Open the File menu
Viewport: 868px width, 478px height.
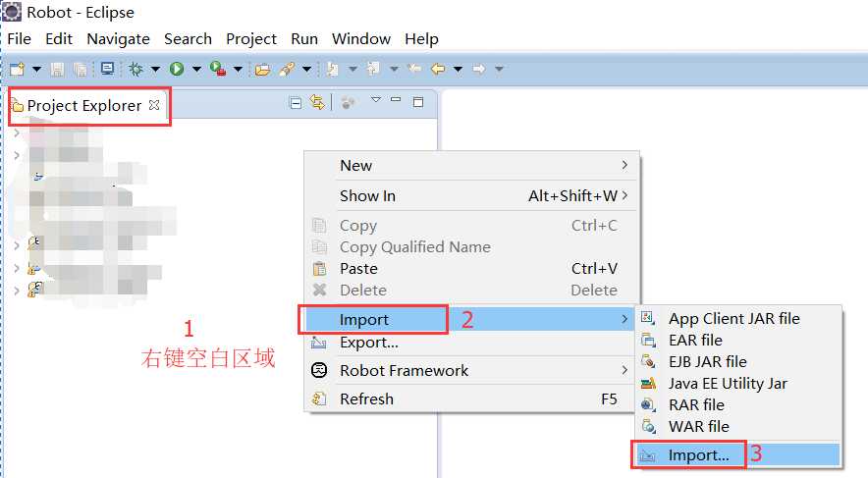pyautogui.click(x=20, y=39)
